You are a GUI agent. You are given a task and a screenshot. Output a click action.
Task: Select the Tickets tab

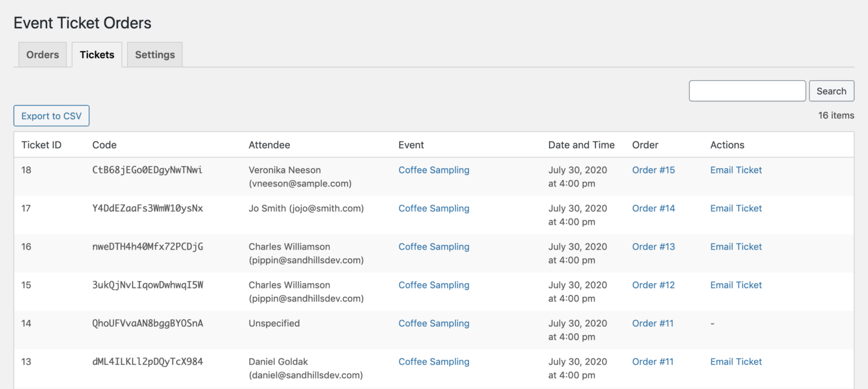[x=96, y=54]
